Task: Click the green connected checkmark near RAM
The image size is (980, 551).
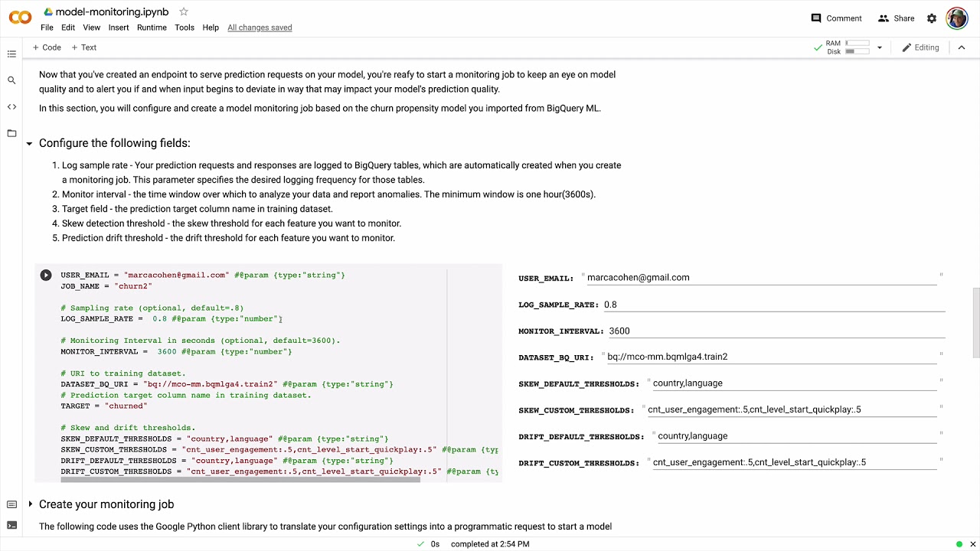Action: [x=818, y=47]
